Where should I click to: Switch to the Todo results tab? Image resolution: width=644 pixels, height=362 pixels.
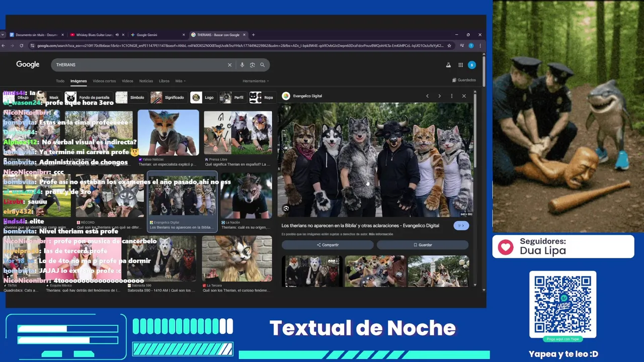pyautogui.click(x=60, y=81)
